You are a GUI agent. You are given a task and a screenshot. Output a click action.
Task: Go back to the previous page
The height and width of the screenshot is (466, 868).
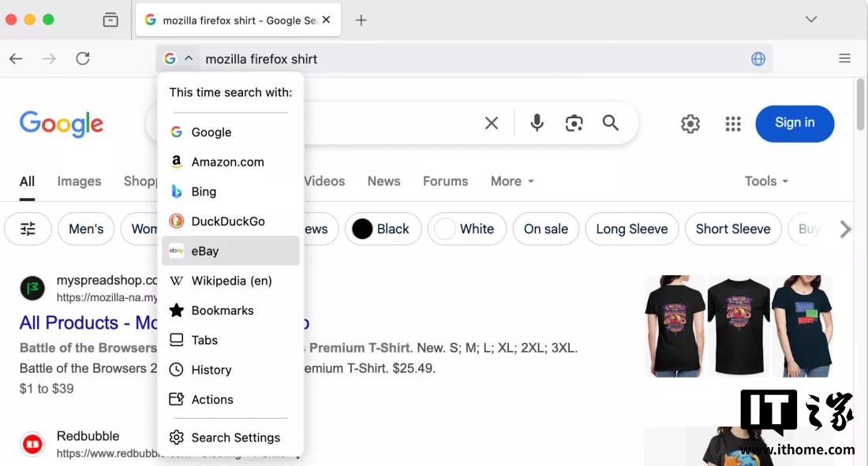(x=16, y=58)
